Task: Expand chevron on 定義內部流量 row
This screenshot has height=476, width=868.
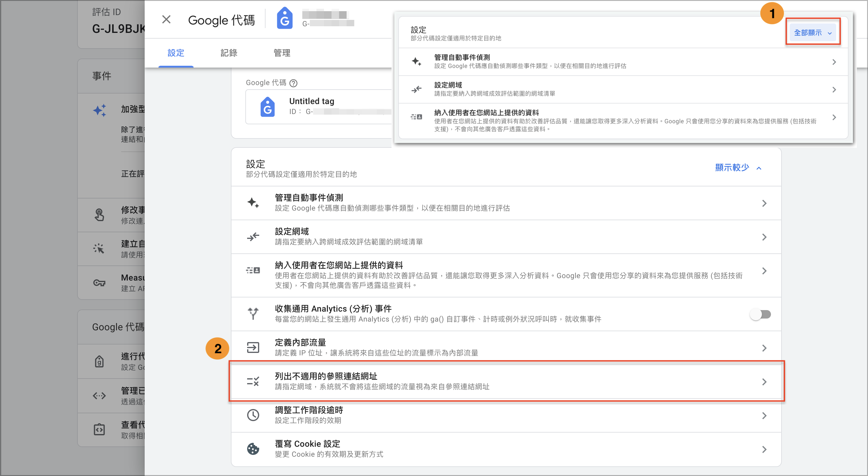Action: [764, 348]
